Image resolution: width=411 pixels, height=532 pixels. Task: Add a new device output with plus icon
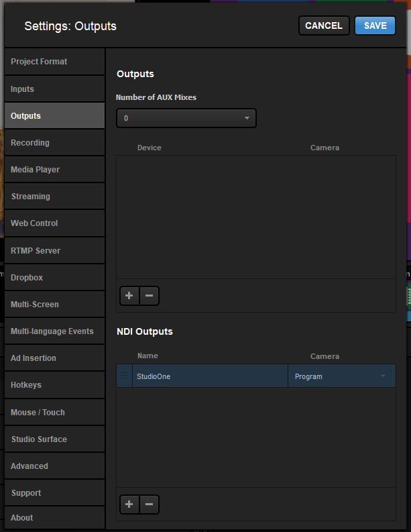click(129, 296)
